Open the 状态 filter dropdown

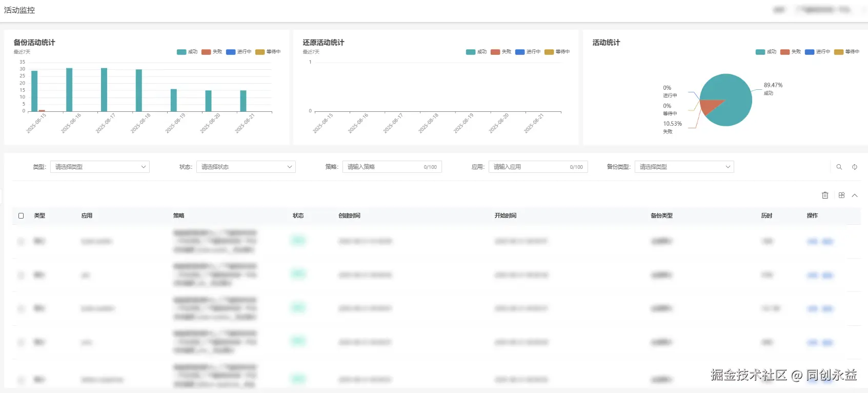pos(246,167)
